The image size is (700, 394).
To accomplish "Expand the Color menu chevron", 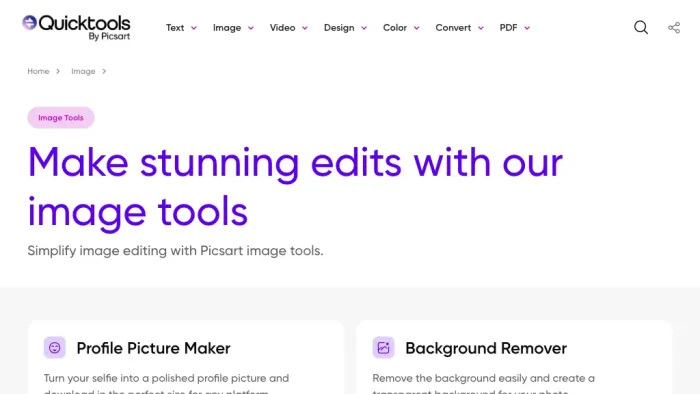I will click(417, 28).
